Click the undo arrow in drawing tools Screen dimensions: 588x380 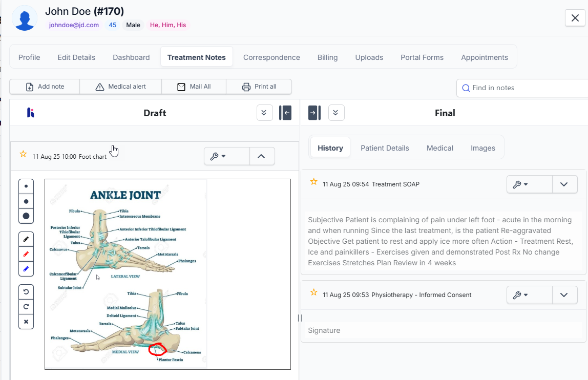tap(26, 292)
